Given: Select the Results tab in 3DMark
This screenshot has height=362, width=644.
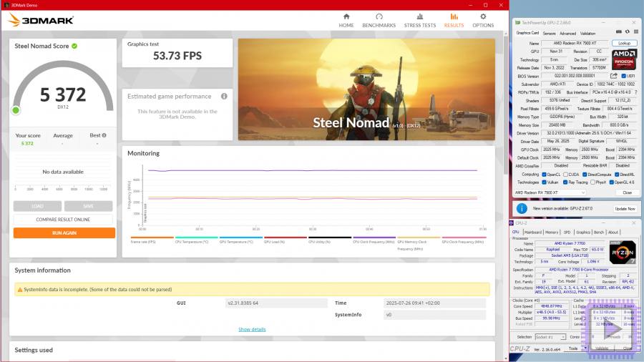Looking at the screenshot, I should point(454,21).
